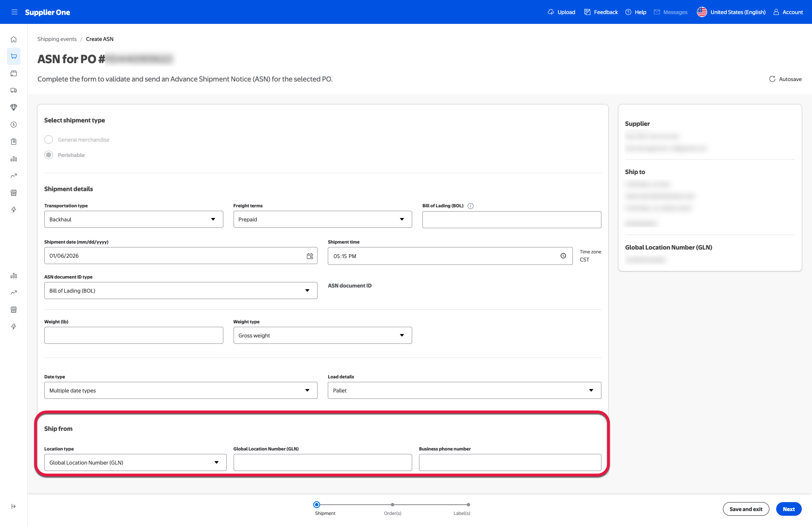
Task: Open Help in the top bar
Action: 636,12
